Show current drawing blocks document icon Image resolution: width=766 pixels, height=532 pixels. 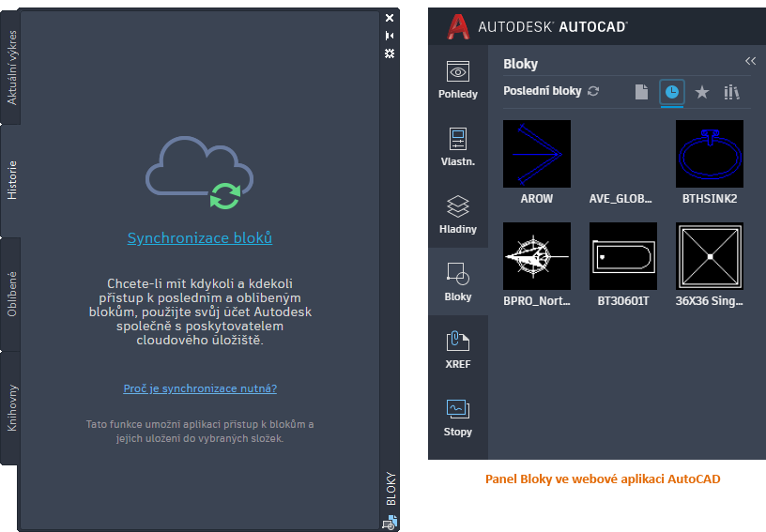pos(641,92)
